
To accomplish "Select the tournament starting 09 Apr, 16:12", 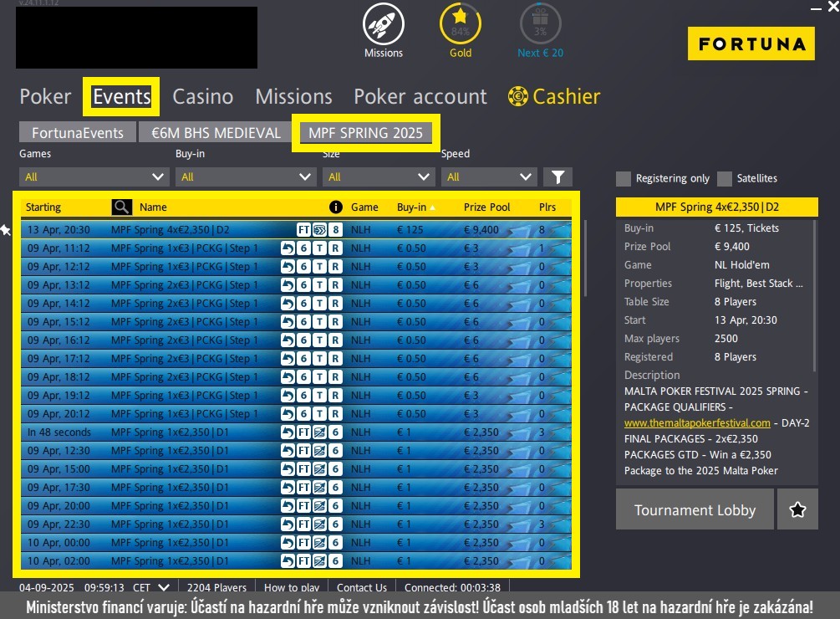I will click(296, 340).
